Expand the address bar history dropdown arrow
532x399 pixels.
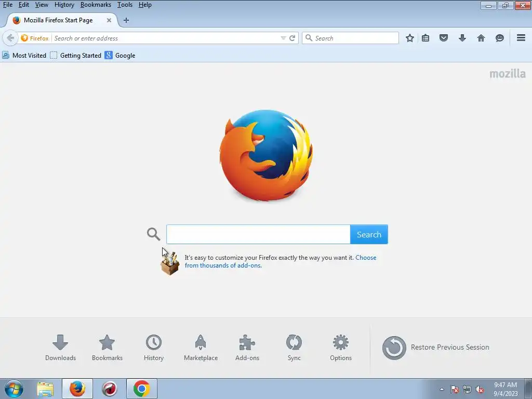click(283, 38)
